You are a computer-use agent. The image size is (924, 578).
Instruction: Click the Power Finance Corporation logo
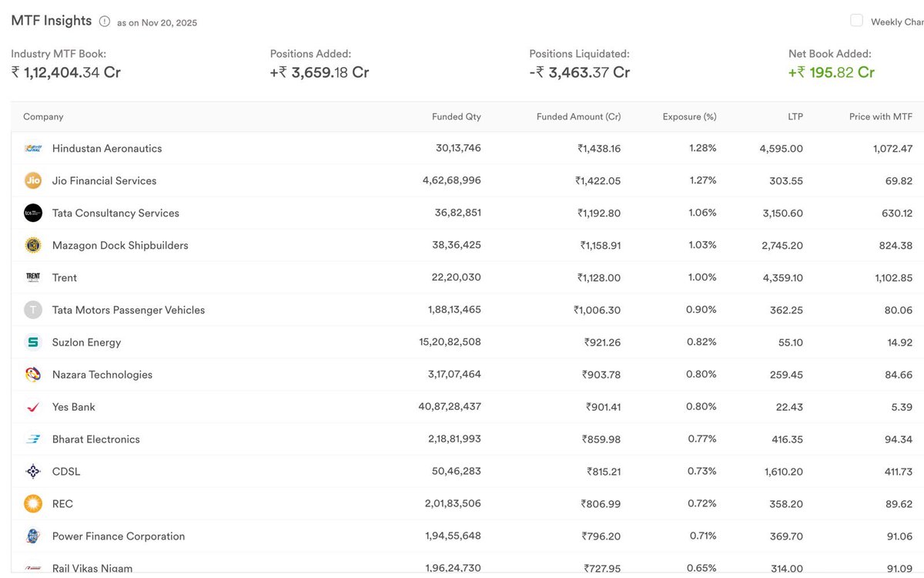click(x=33, y=536)
